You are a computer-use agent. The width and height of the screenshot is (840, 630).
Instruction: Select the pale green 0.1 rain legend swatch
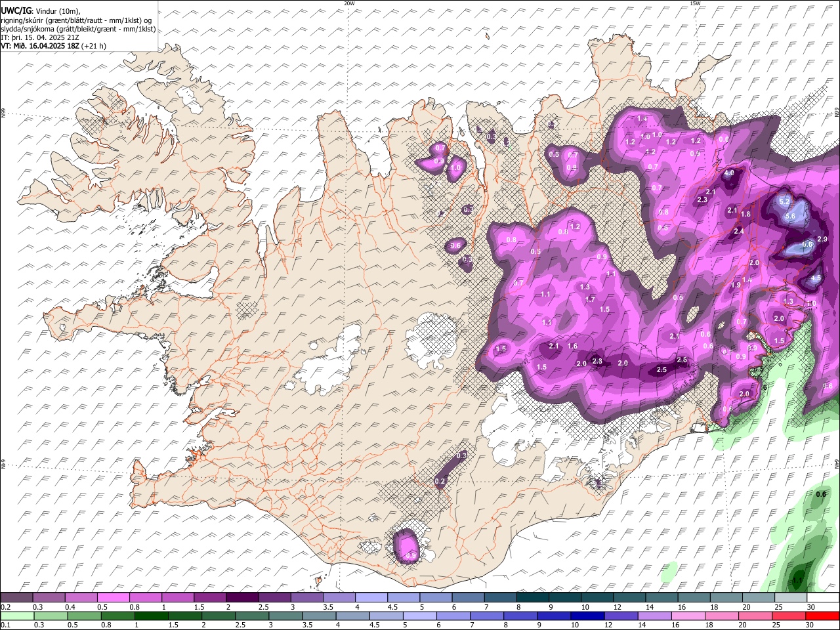(x=17, y=616)
